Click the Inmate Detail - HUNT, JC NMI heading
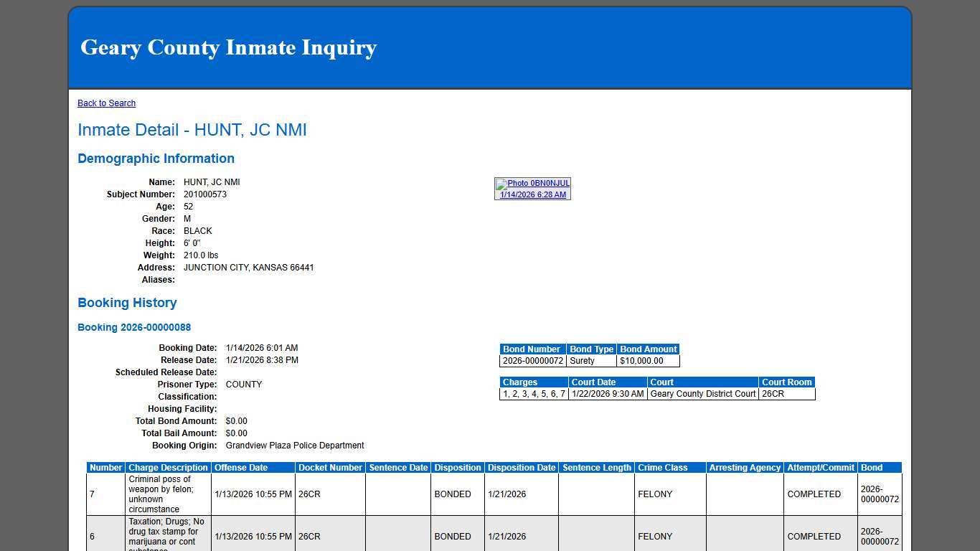 pyautogui.click(x=192, y=130)
